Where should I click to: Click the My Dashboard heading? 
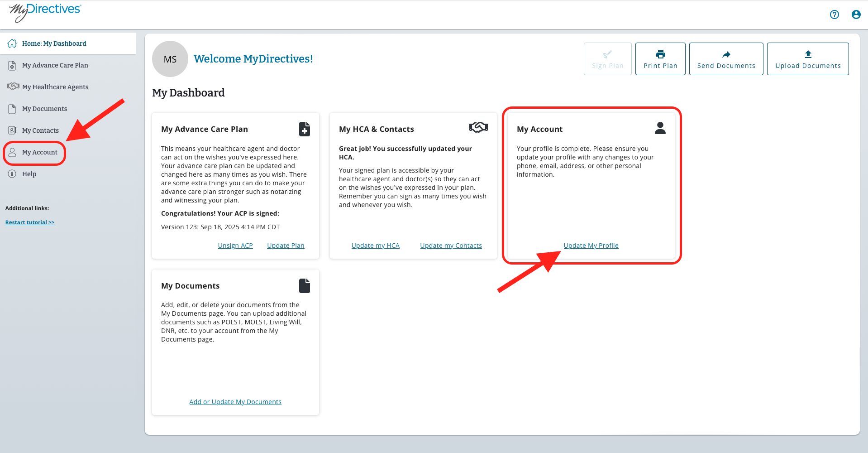point(188,93)
